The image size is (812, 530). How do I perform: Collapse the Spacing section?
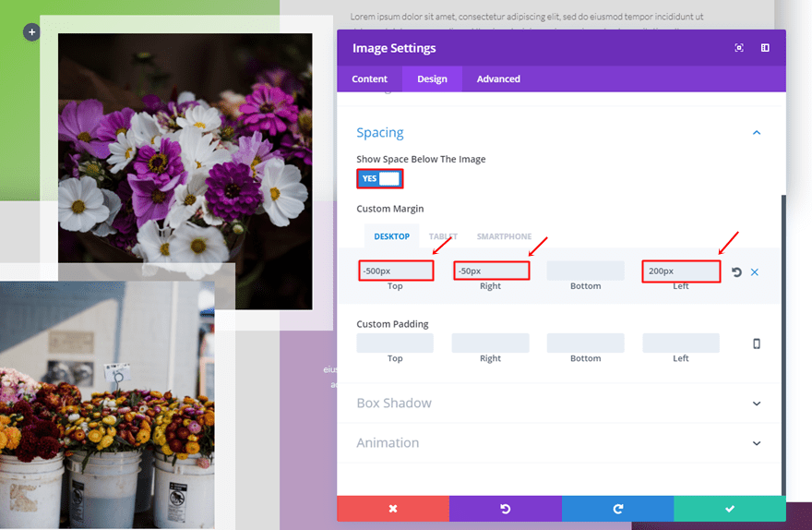point(757,133)
